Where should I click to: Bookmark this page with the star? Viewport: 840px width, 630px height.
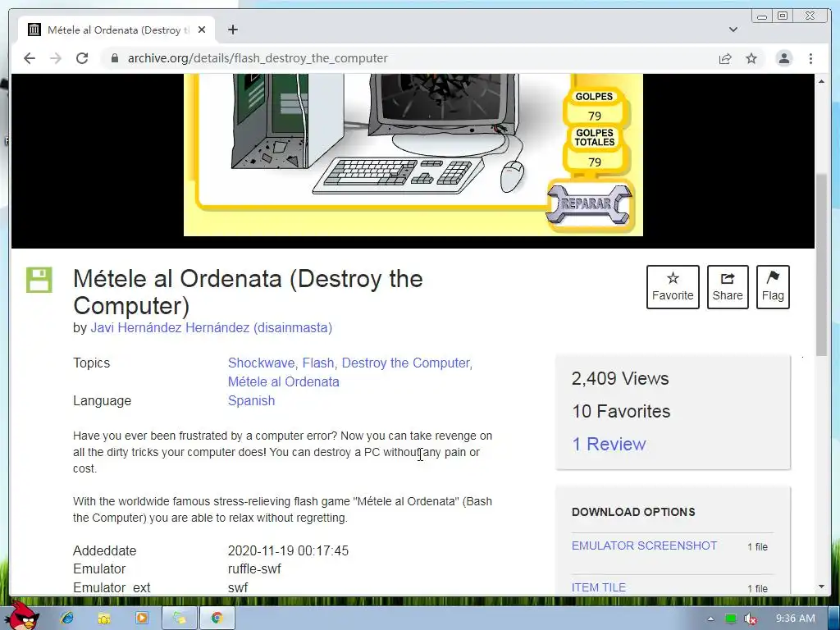[x=751, y=58]
